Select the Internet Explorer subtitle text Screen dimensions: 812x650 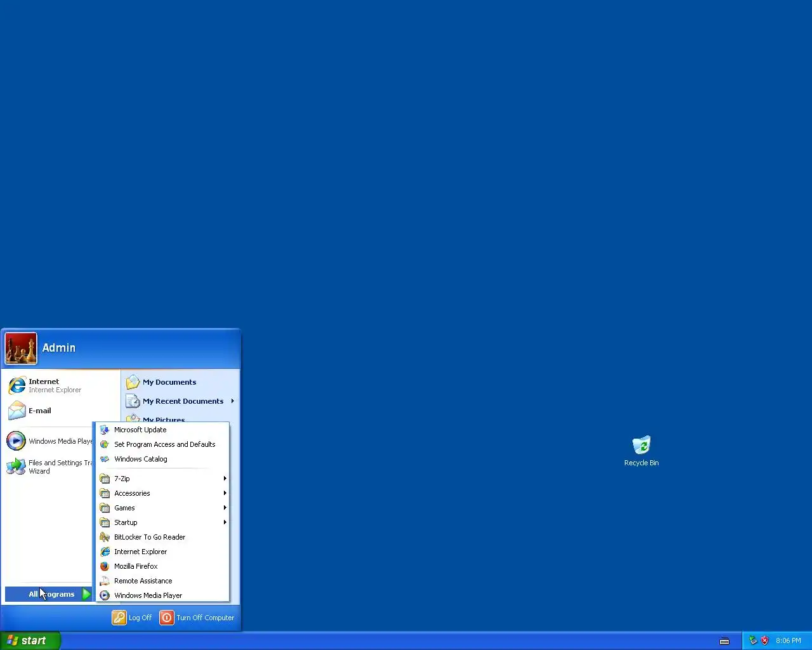[55, 390]
